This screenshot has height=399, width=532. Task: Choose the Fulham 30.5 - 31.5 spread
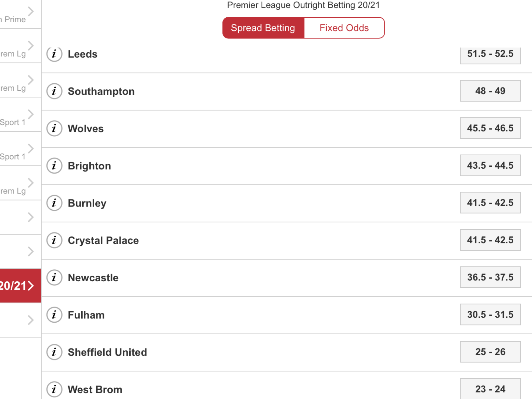490,315
